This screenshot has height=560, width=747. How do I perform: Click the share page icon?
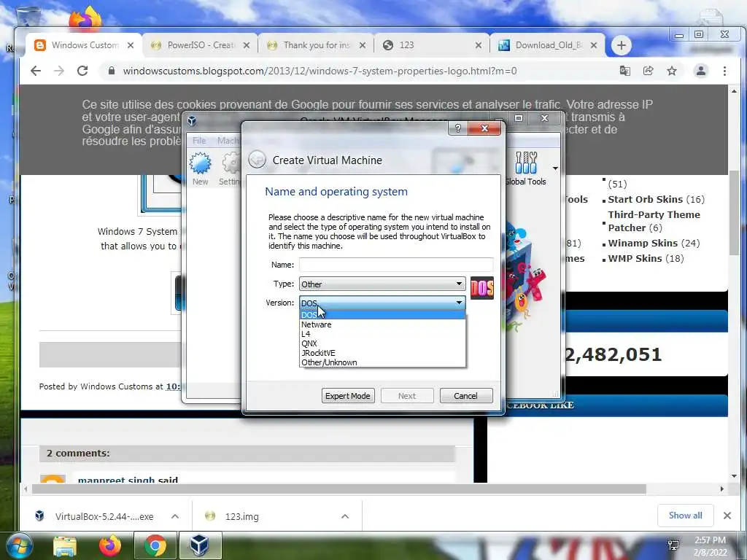648,71
